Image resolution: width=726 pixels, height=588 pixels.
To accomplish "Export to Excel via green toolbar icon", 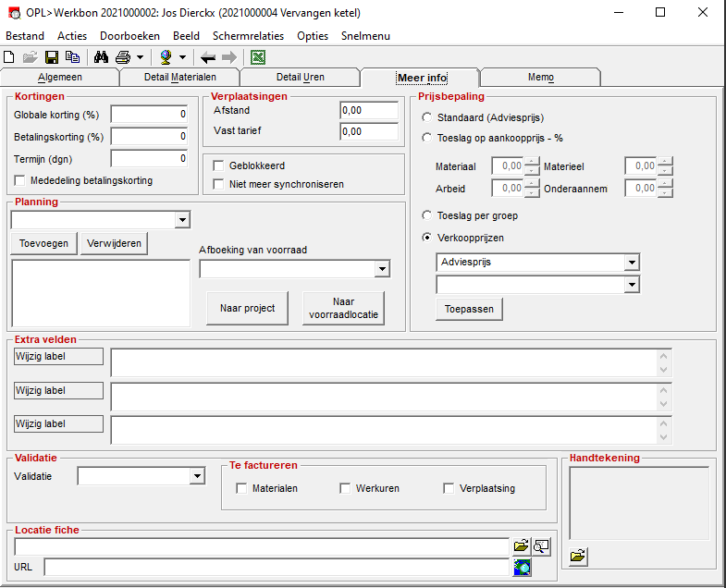I will click(258, 57).
